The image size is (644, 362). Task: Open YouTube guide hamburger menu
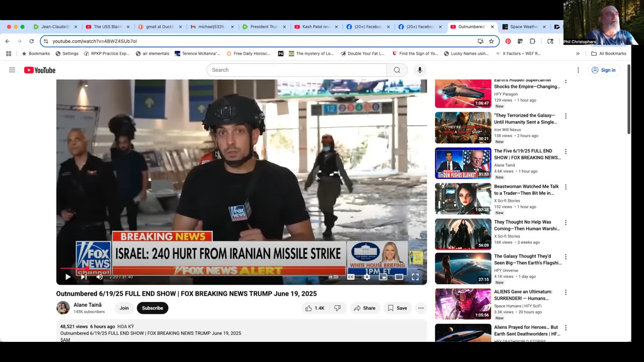click(x=12, y=70)
